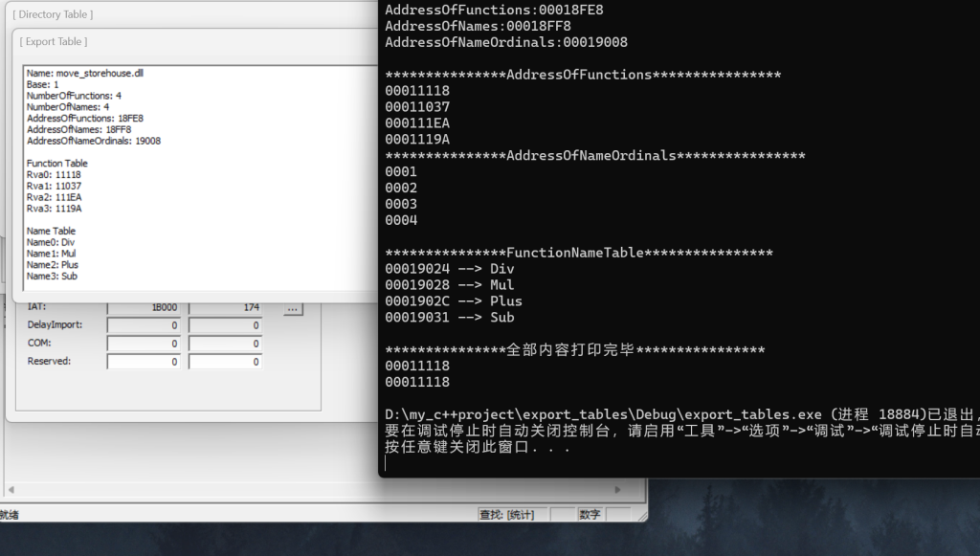Click the Export Table dialog title bar
The image size is (980, 556).
191,41
